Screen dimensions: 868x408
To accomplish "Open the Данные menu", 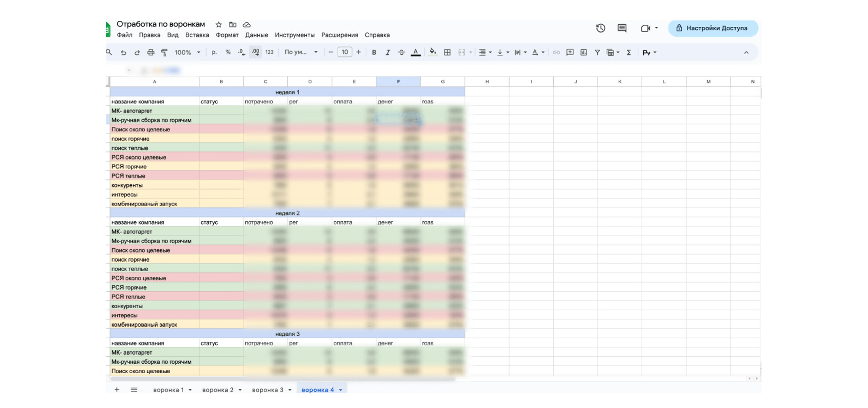I will (256, 35).
